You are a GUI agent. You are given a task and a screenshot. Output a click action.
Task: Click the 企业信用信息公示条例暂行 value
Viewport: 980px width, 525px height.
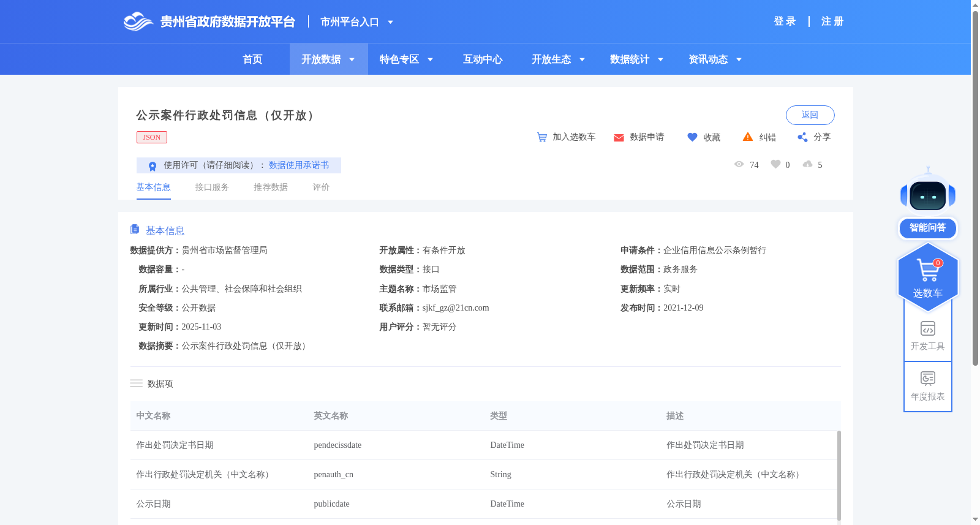tap(715, 251)
